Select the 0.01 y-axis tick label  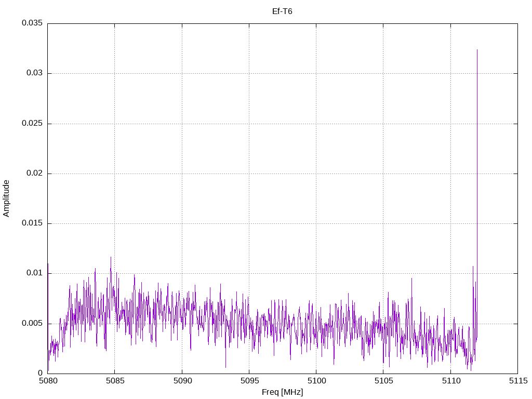(x=34, y=273)
